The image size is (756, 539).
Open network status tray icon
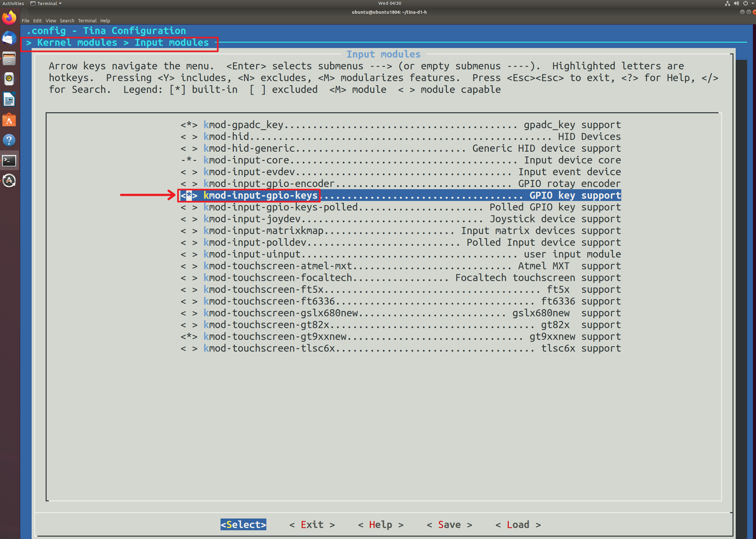pyautogui.click(x=727, y=3)
